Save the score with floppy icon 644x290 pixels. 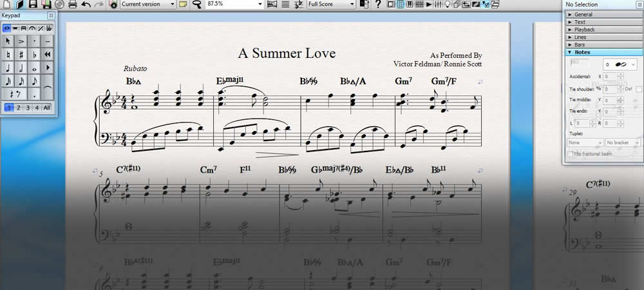33,4
